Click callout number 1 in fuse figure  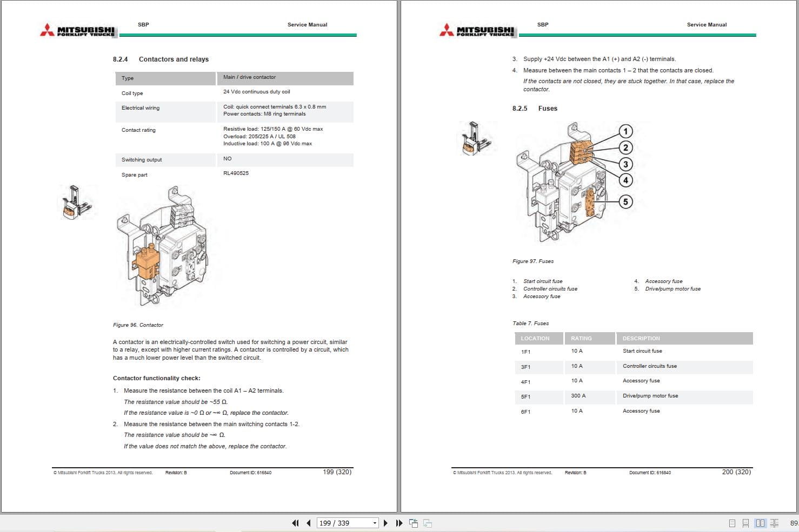(625, 131)
